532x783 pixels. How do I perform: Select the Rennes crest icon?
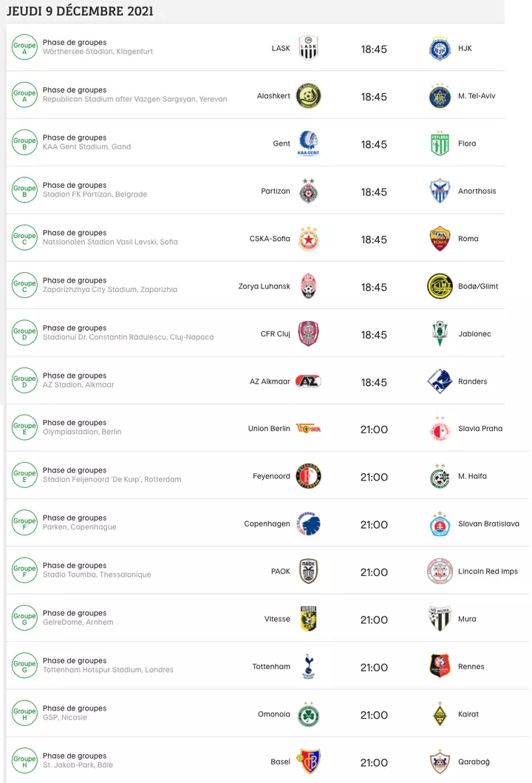tap(439, 666)
